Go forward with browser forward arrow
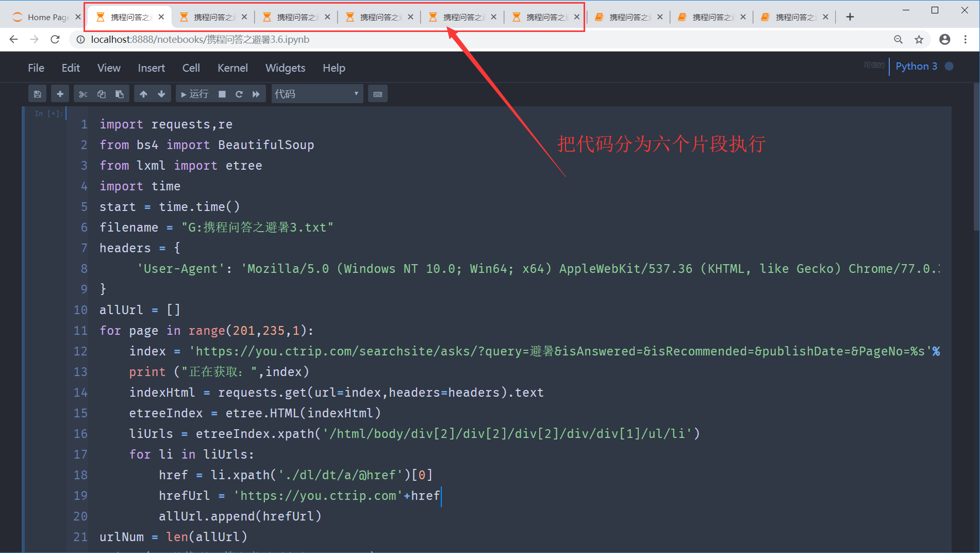Viewport: 980px width, 553px height. (x=35, y=39)
